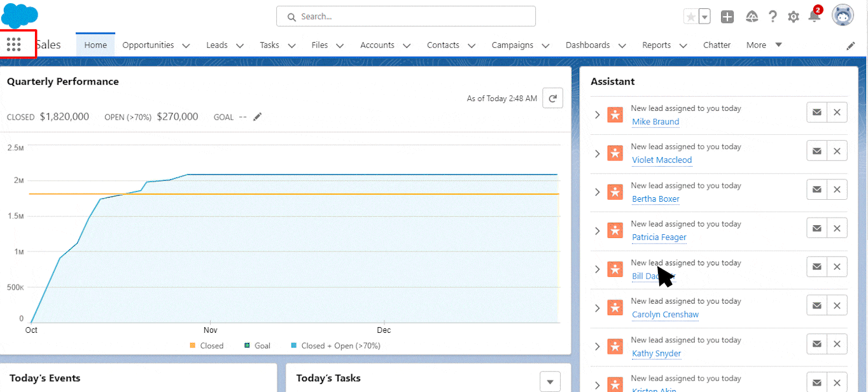Refresh the Quarterly Performance chart

click(552, 98)
